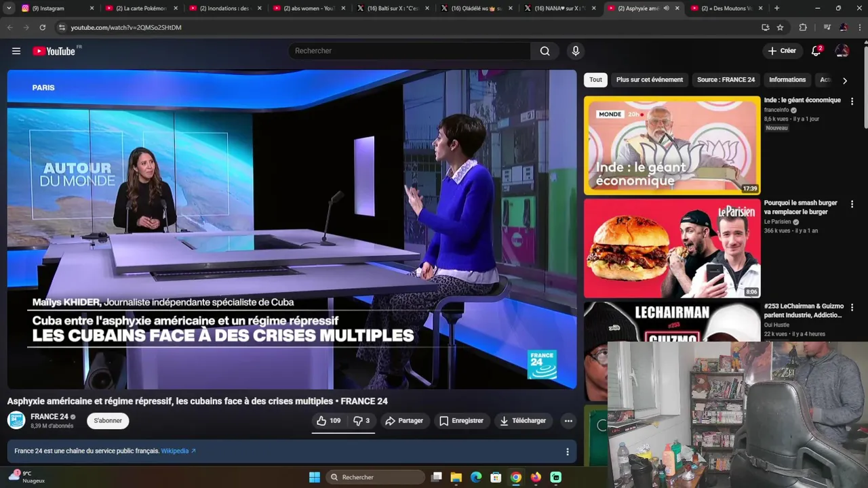Open the YouTube guide hamburger menu
This screenshot has width=868, height=488.
(x=16, y=51)
